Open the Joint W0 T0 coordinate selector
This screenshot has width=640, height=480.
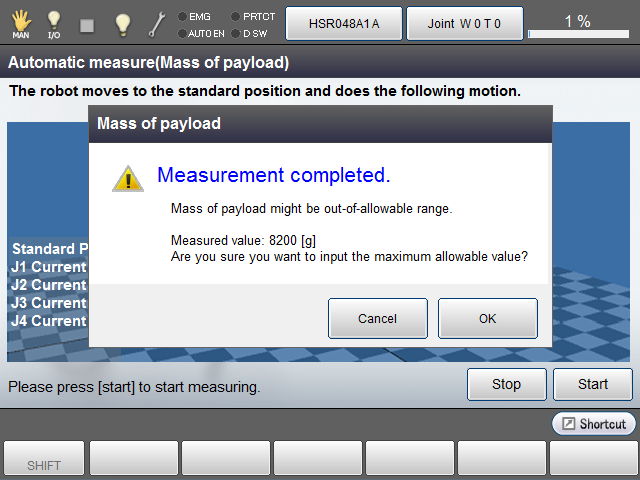(464, 23)
